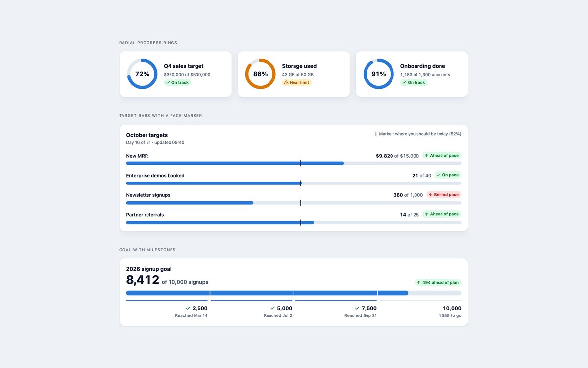The width and height of the screenshot is (588, 368).
Task: Click checkmark icon in Q4 sales On track badge
Action: coord(168,83)
